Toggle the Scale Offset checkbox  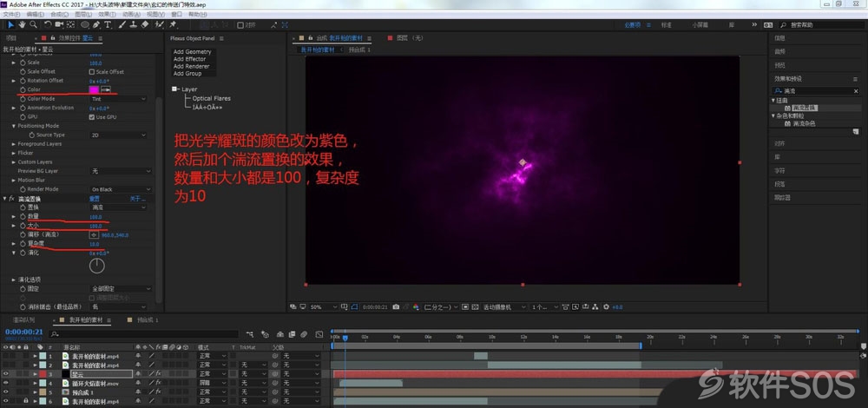tap(92, 72)
